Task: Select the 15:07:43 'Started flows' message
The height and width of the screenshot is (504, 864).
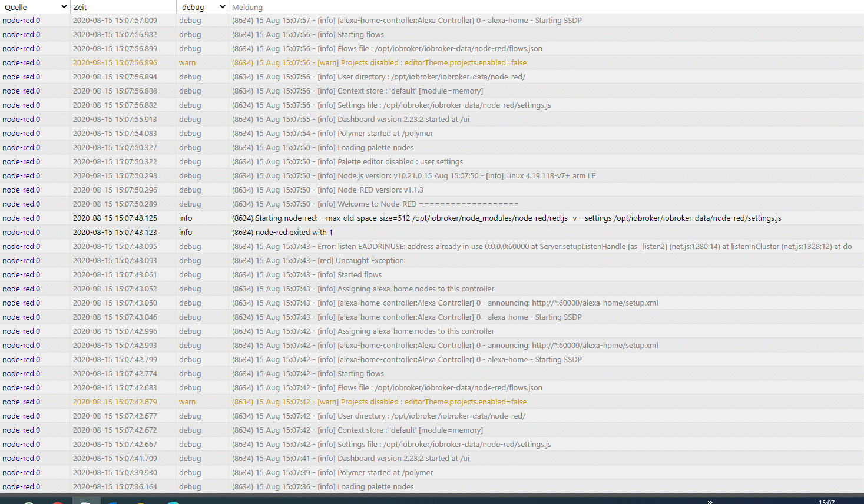Action: point(307,275)
